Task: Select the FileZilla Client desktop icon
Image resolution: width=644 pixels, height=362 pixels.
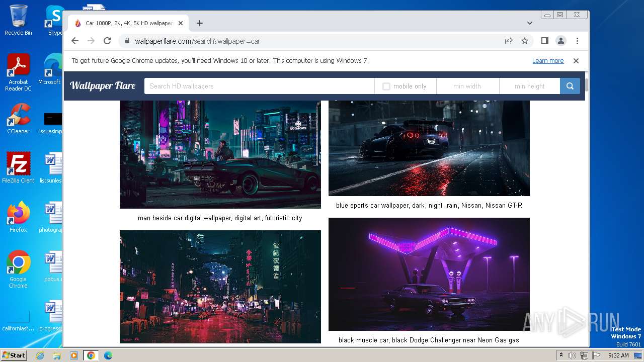Action: [x=18, y=168]
